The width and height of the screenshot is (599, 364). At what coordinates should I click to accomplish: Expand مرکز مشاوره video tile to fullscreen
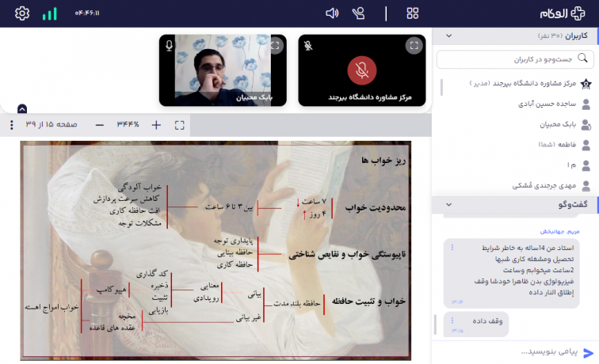[414, 46]
